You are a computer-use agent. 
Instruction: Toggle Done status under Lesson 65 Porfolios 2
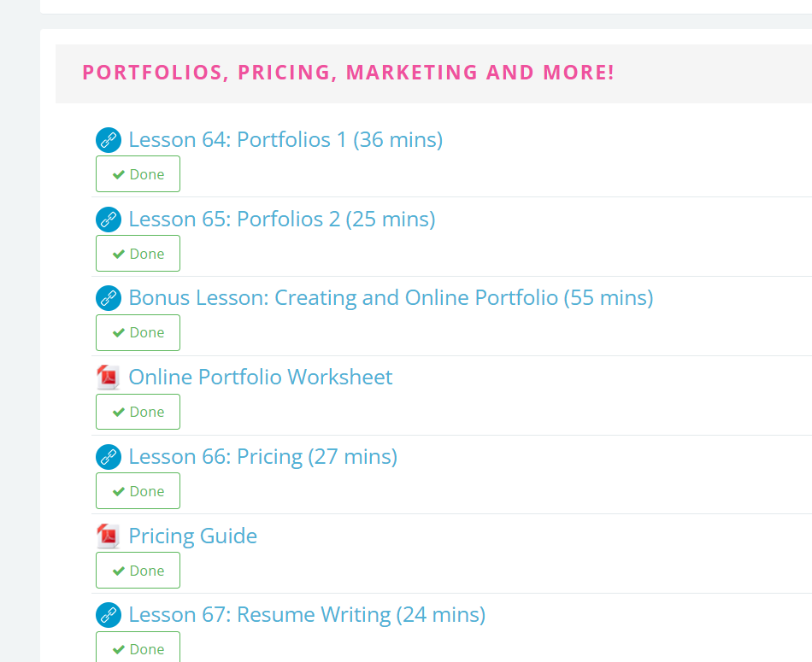tap(138, 254)
